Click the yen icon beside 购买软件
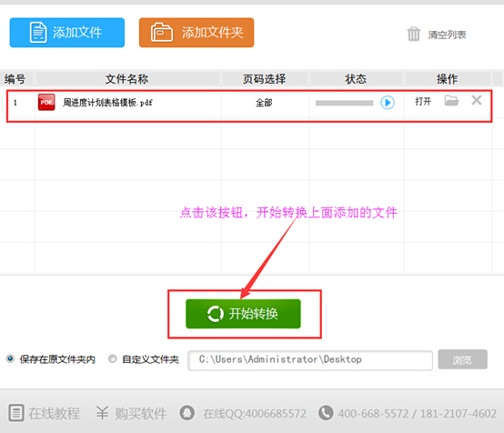Screen dimensions: 504x433 coord(102,413)
